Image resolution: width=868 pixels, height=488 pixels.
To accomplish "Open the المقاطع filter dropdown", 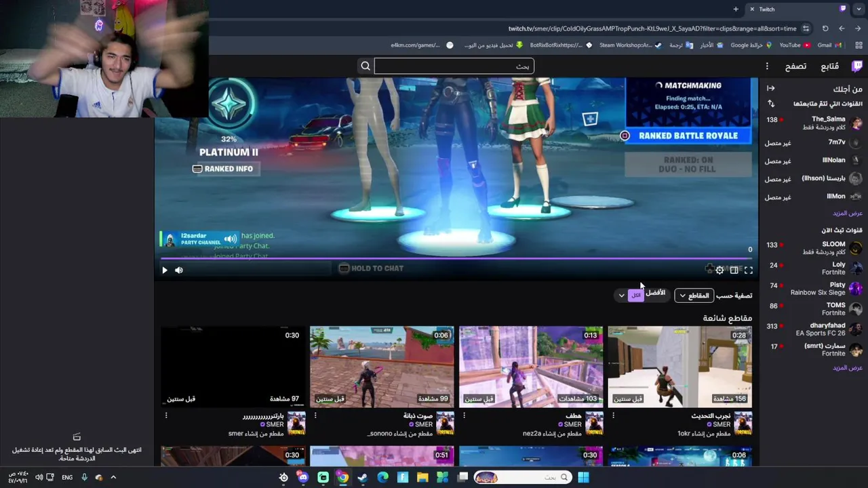I will pos(694,296).
